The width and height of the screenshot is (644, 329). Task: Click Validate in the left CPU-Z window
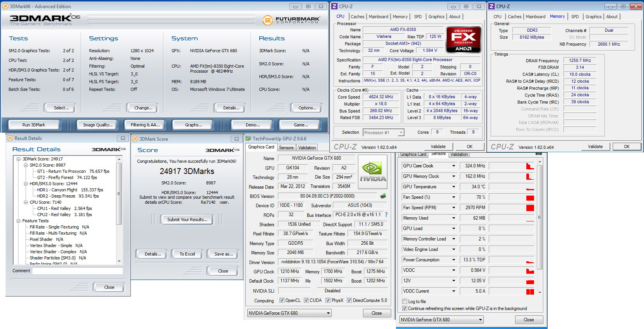438,147
